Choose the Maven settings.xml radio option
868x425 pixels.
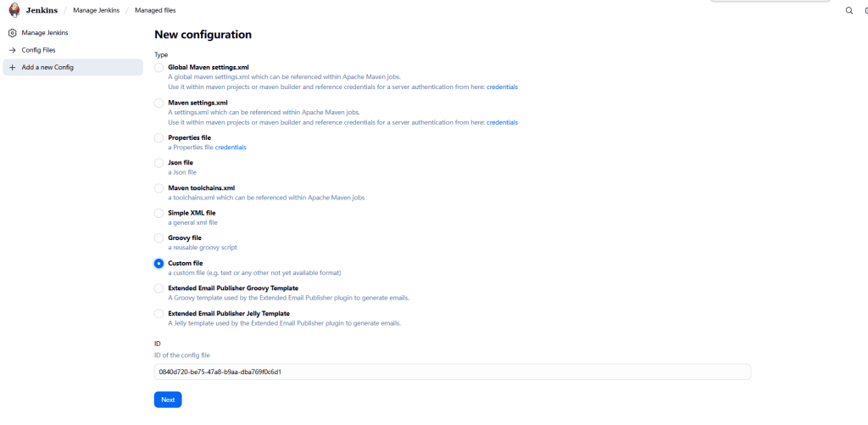[159, 103]
